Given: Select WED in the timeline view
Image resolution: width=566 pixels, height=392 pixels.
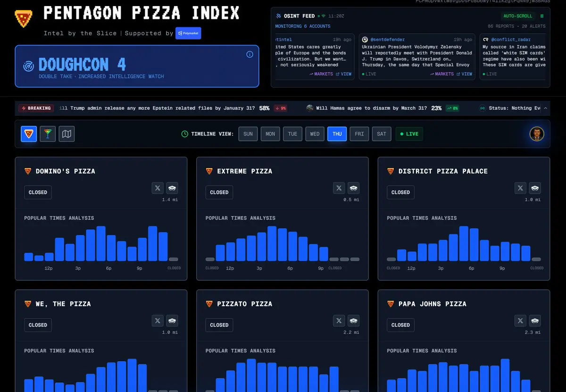Looking at the screenshot, I should 315,134.
